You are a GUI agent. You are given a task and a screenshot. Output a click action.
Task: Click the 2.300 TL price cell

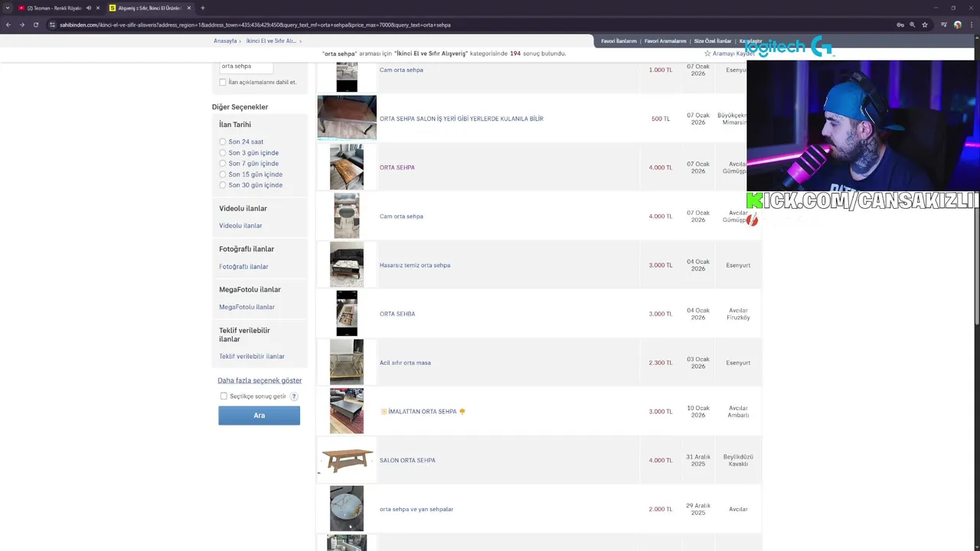tap(661, 363)
